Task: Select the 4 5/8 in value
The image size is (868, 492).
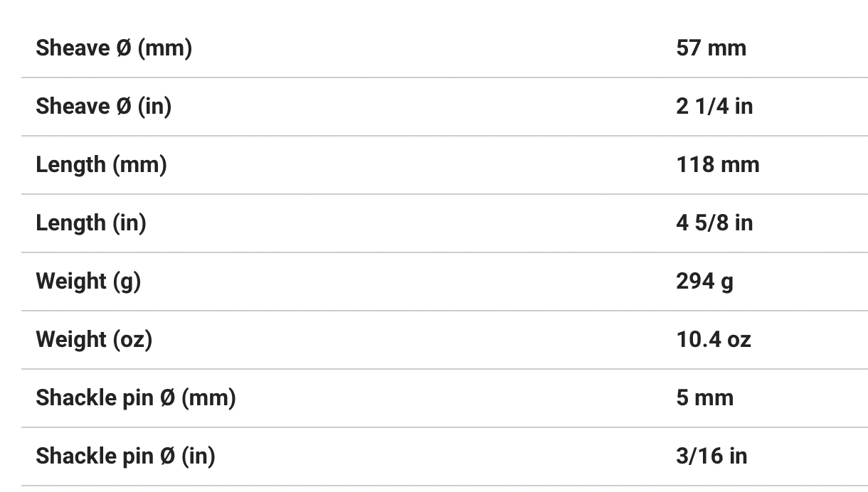Action: click(x=714, y=223)
